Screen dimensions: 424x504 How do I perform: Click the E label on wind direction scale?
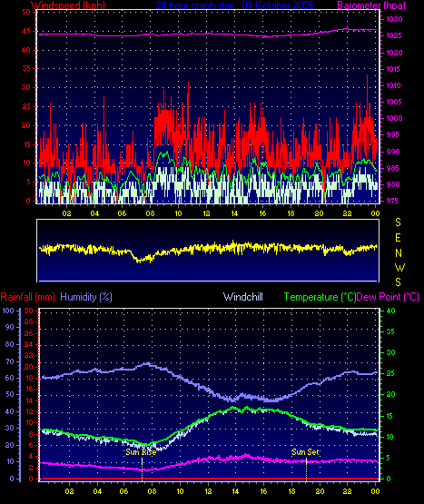[x=398, y=238]
